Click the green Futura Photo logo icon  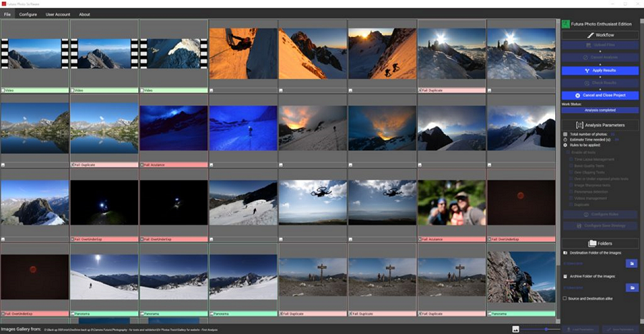[566, 24]
